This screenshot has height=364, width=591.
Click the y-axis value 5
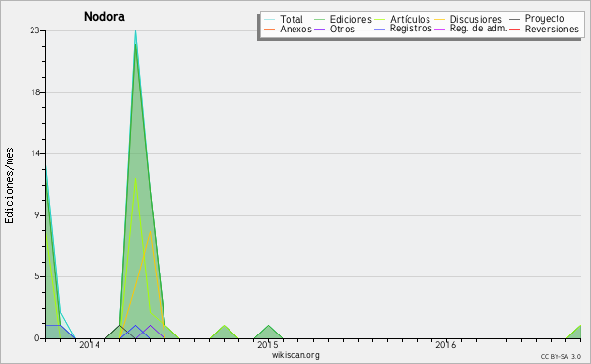tap(37, 276)
